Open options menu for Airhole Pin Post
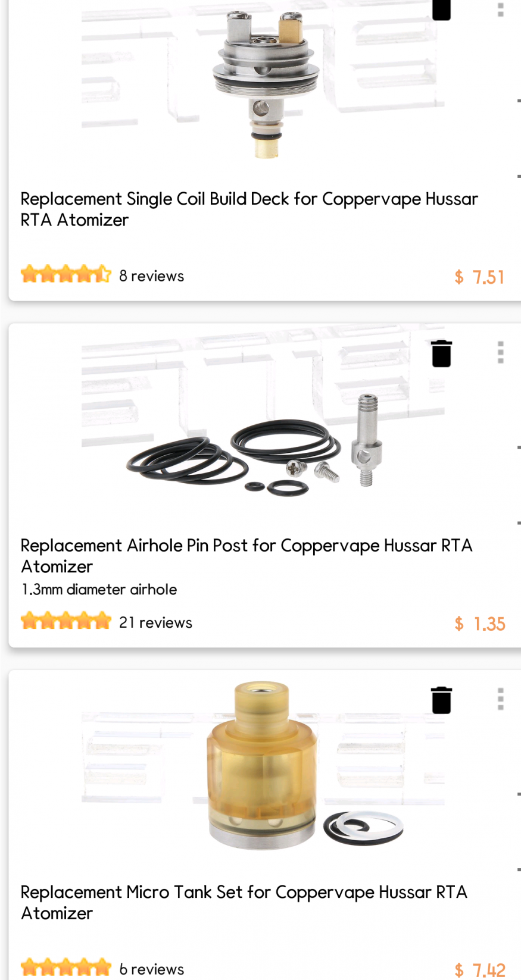This screenshot has height=980, width=521. (501, 352)
